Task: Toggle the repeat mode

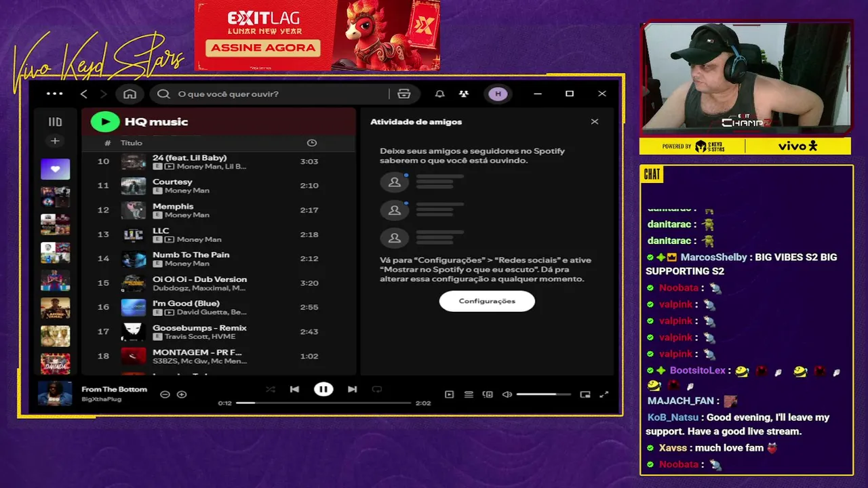Action: [x=377, y=389]
